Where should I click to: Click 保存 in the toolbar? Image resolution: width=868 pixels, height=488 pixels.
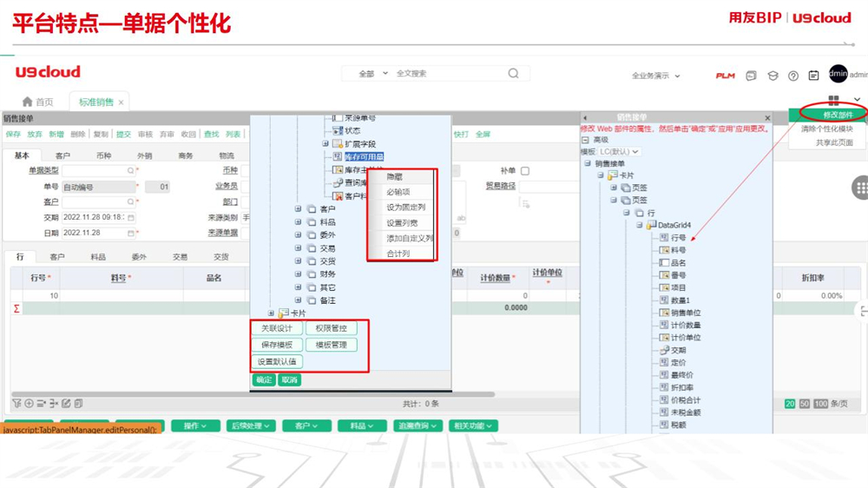point(13,134)
